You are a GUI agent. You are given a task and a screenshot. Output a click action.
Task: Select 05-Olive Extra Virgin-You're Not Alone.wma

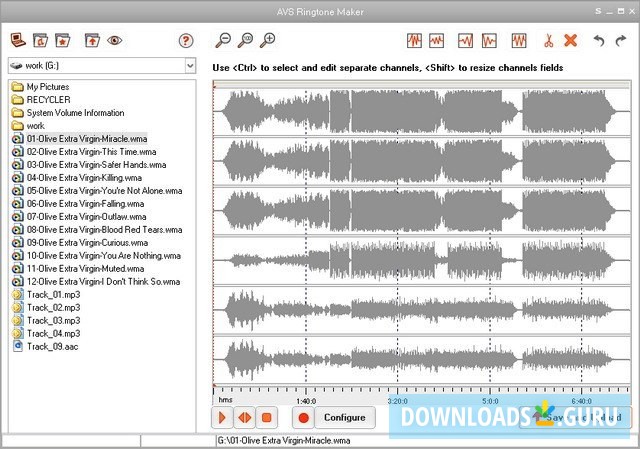[x=104, y=191]
